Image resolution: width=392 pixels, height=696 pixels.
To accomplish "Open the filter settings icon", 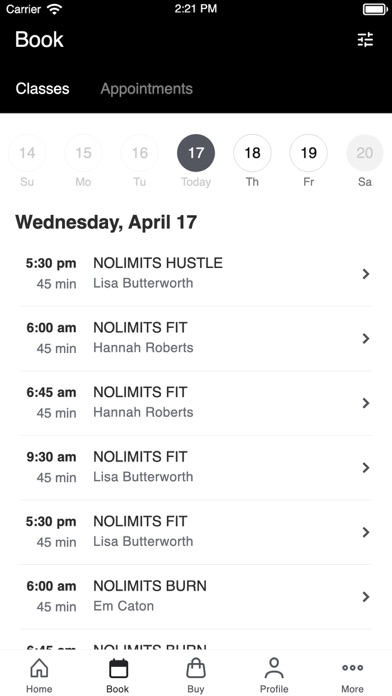I will (365, 40).
